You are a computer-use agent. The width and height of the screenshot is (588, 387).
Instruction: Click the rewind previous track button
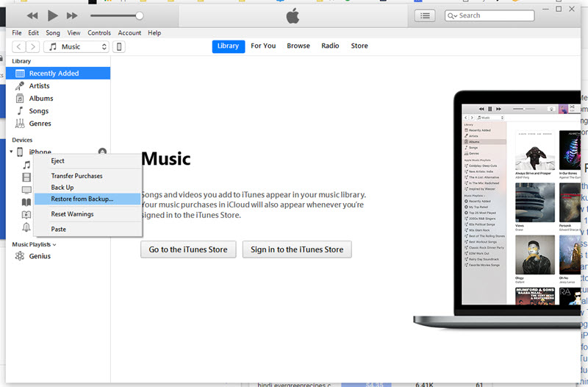(x=32, y=15)
